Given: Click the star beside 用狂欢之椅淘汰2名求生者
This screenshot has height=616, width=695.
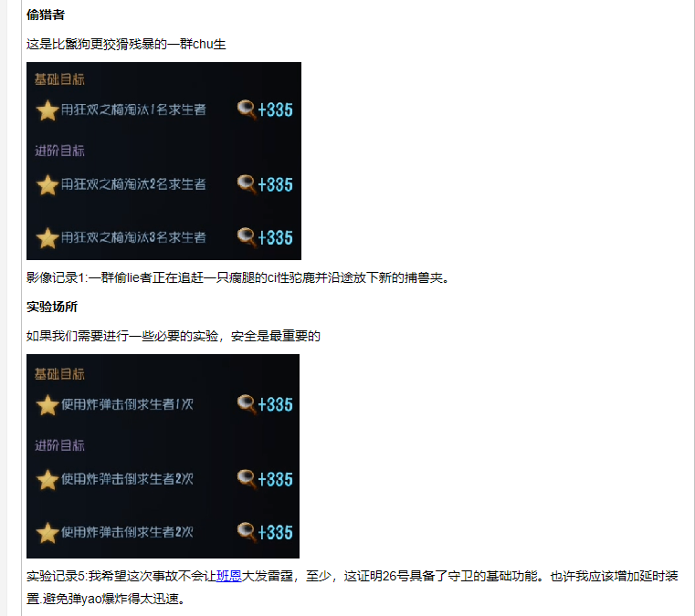Looking at the screenshot, I should (x=47, y=185).
